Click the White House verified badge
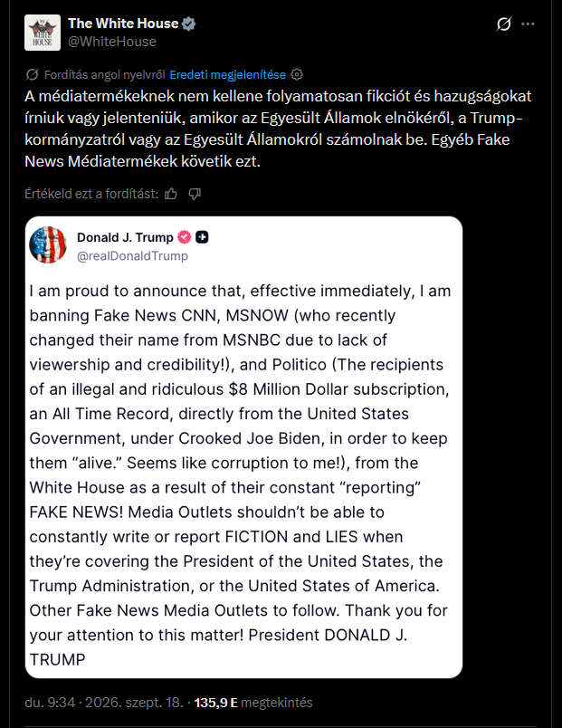The width and height of the screenshot is (562, 728). click(188, 24)
